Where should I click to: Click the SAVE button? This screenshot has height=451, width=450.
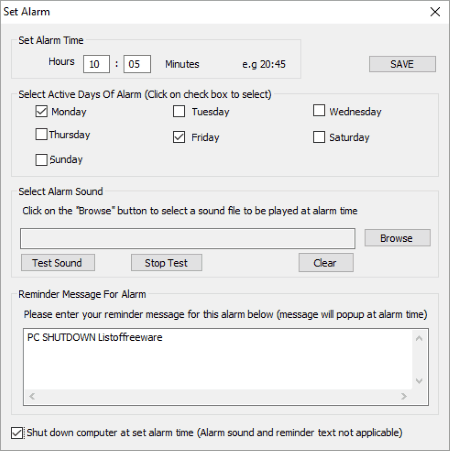(402, 64)
